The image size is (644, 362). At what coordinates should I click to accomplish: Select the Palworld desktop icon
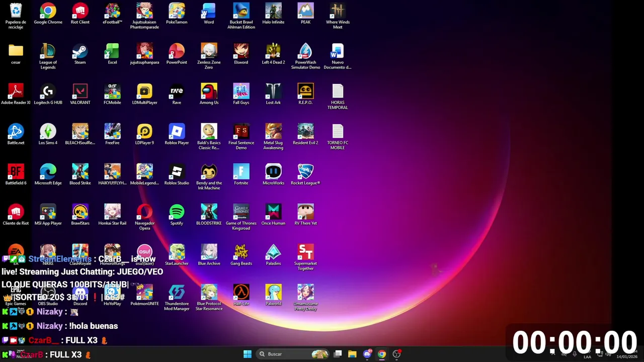coord(273,295)
